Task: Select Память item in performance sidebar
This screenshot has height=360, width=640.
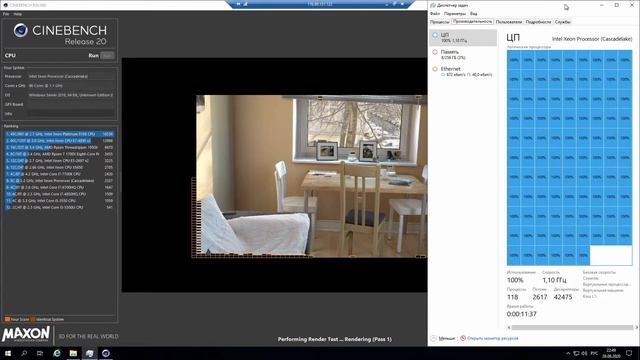Action: pyautogui.click(x=463, y=55)
